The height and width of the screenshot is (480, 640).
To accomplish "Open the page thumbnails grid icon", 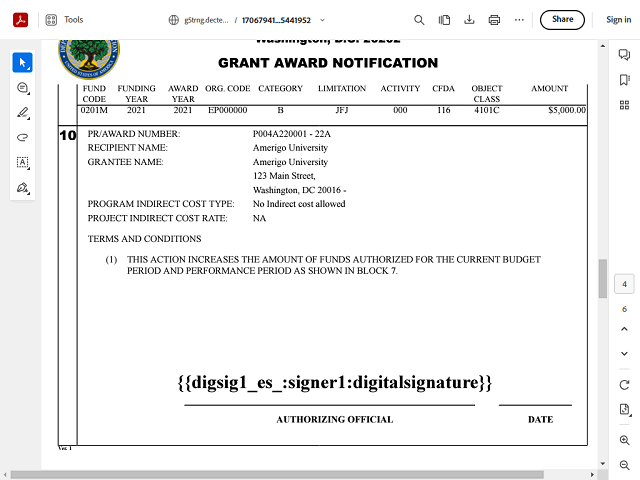I will point(624,105).
